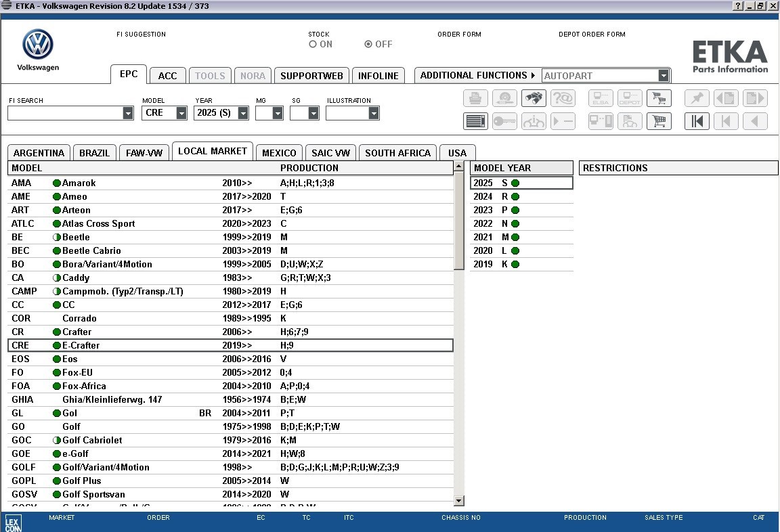This screenshot has width=780, height=532.
Task: Click the DEPOT toolbar icon
Action: point(630,98)
